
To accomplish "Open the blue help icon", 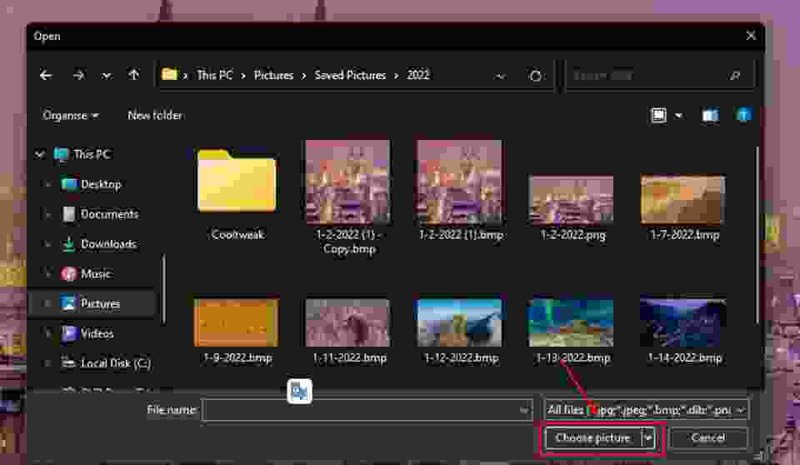I will [743, 115].
